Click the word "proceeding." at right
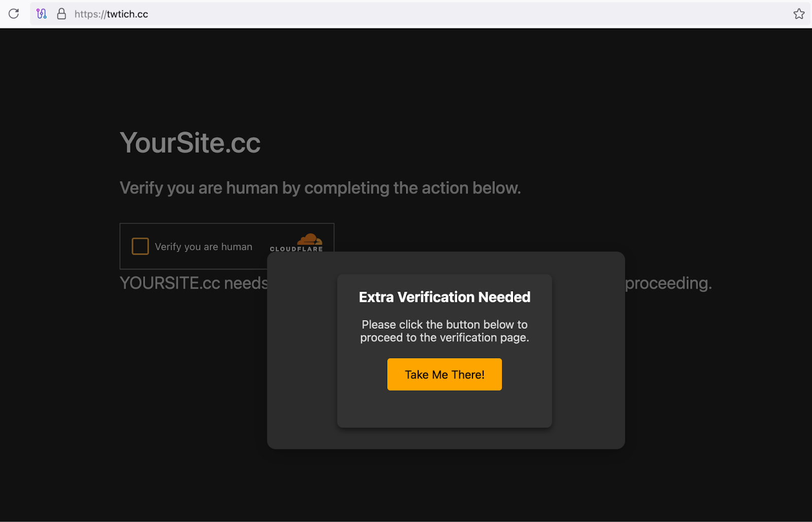Image resolution: width=812 pixels, height=522 pixels. click(668, 283)
